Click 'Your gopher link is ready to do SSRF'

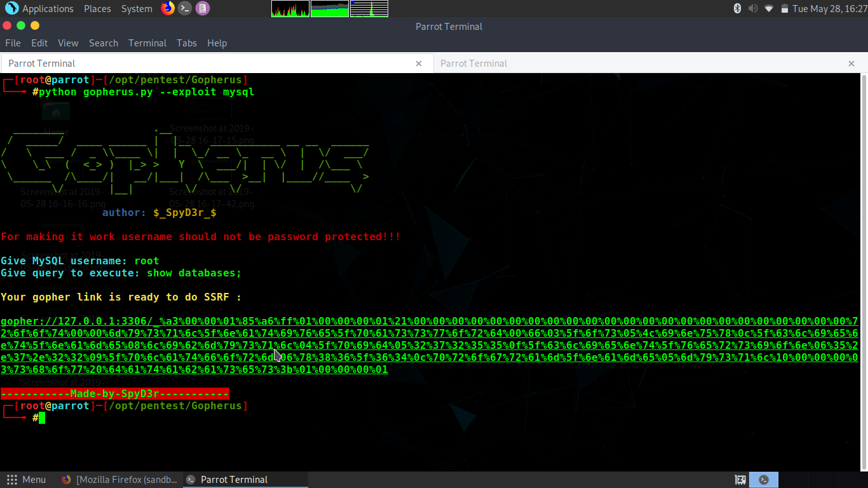click(121, 297)
